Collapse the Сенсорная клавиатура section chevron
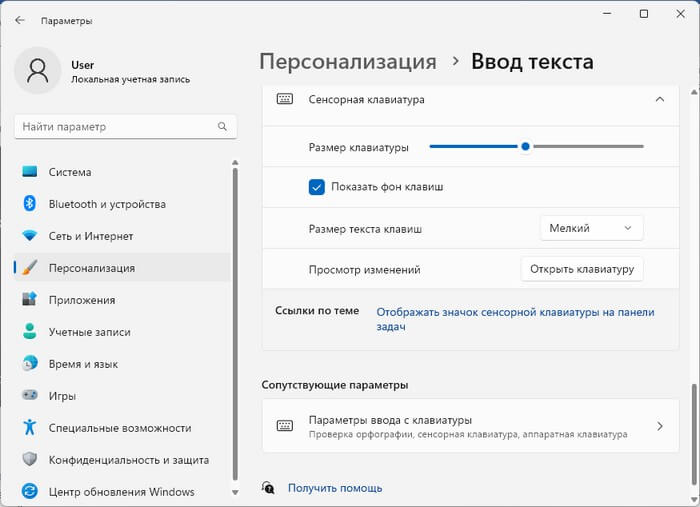Image resolution: width=700 pixels, height=507 pixels. coord(660,99)
